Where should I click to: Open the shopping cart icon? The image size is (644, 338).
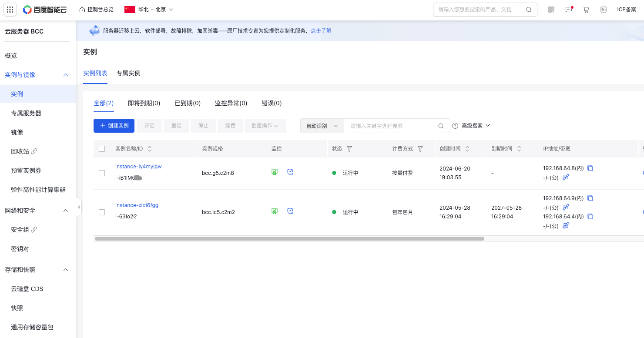pos(586,10)
